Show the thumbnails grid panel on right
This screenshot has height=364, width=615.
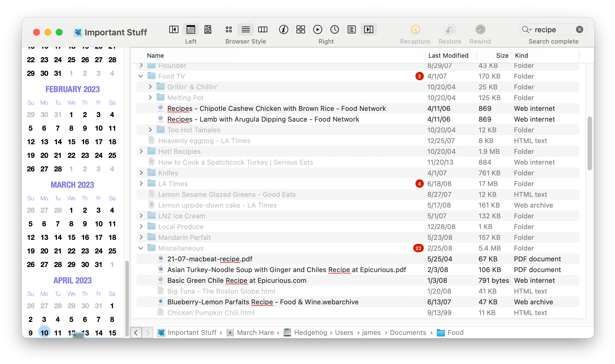301,29
